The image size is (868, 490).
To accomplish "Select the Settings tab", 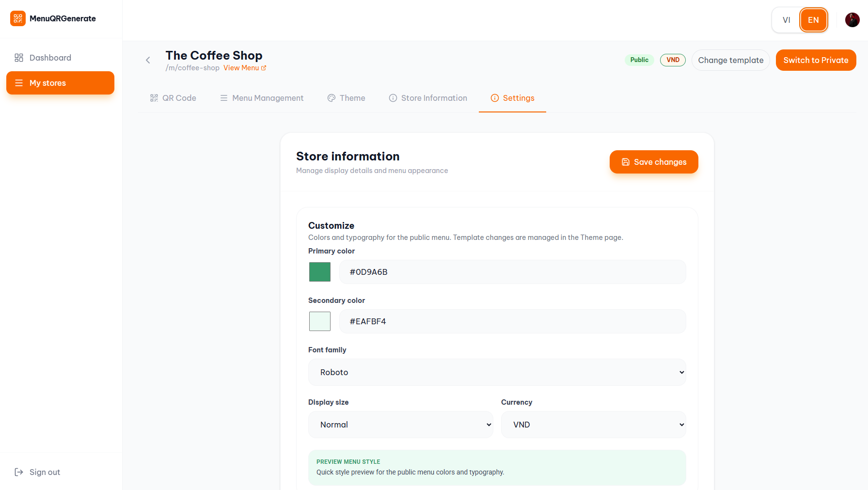I will pyautogui.click(x=512, y=98).
